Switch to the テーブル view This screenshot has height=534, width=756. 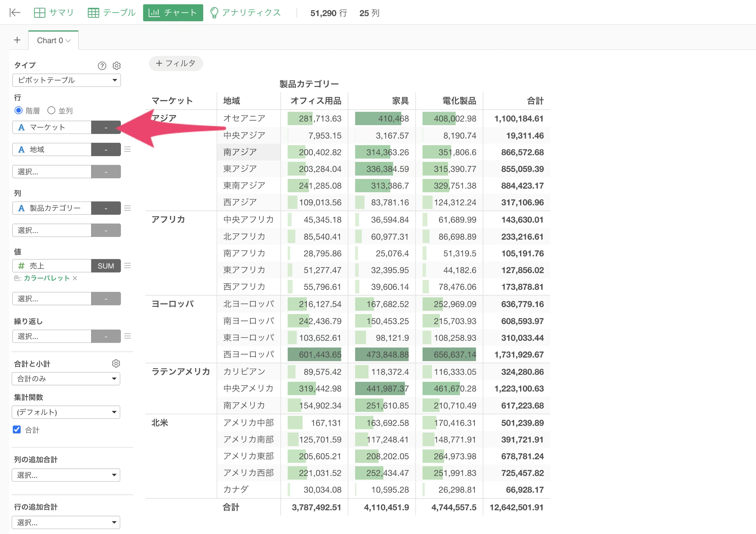click(112, 13)
